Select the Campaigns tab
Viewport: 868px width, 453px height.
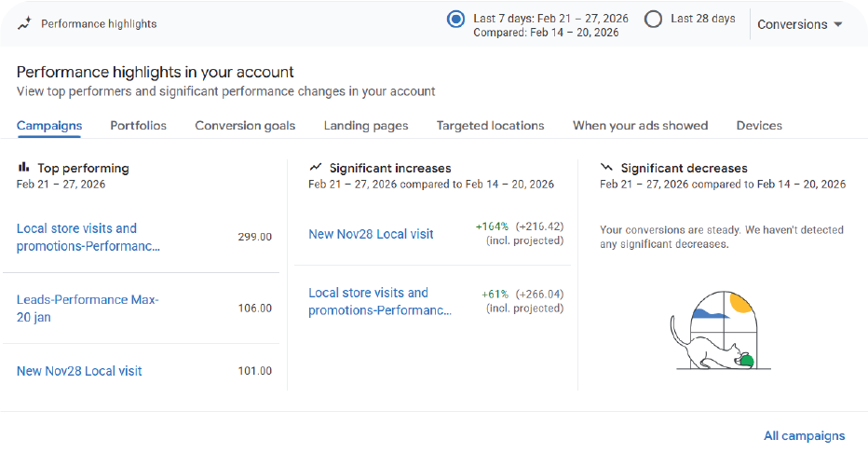click(x=49, y=126)
